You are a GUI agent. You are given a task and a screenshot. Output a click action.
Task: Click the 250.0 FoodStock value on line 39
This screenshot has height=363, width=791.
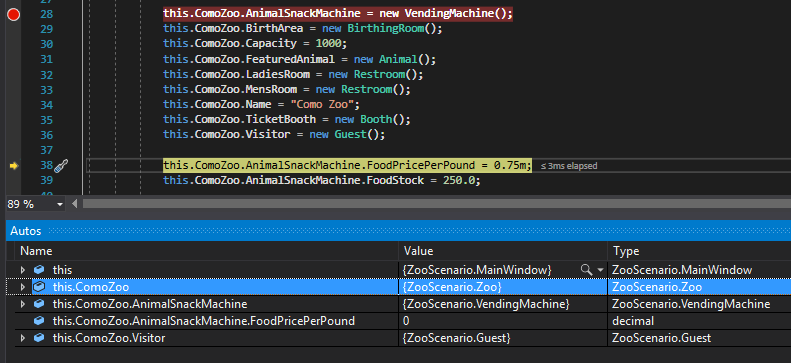[459, 180]
